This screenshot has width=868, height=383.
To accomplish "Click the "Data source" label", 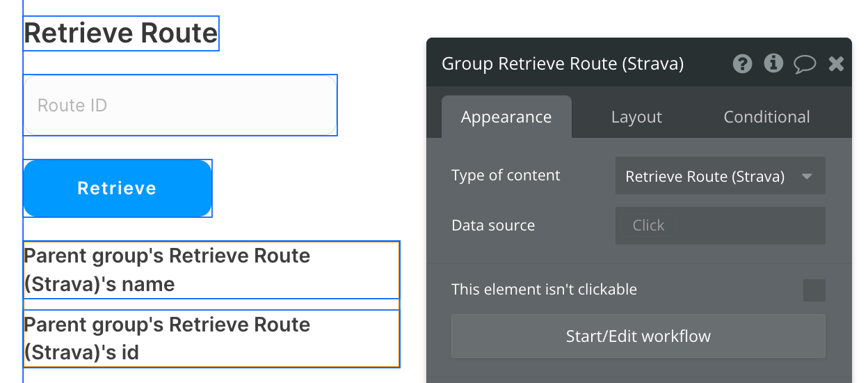I will pyautogui.click(x=493, y=226).
